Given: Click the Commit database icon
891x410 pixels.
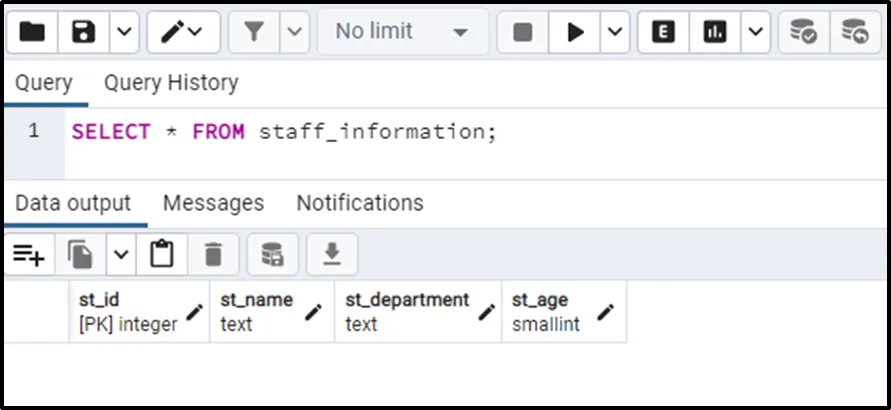Looking at the screenshot, I should pos(803,32).
